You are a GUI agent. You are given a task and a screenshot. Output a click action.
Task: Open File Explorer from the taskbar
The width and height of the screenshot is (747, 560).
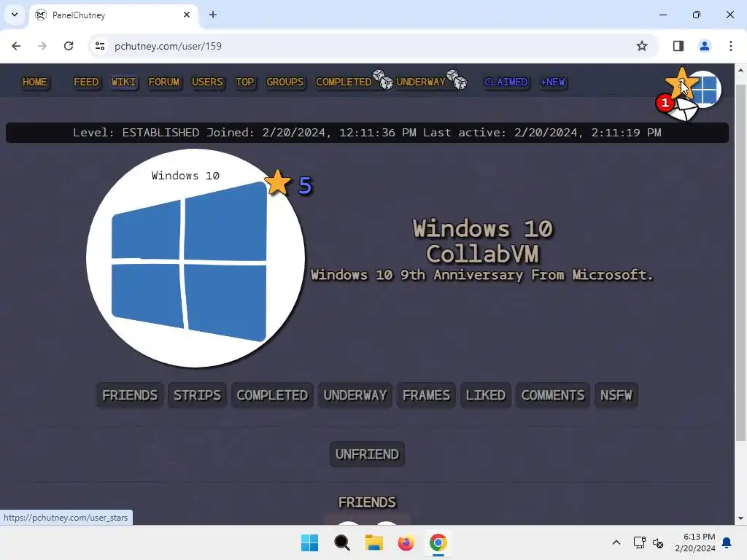374,542
